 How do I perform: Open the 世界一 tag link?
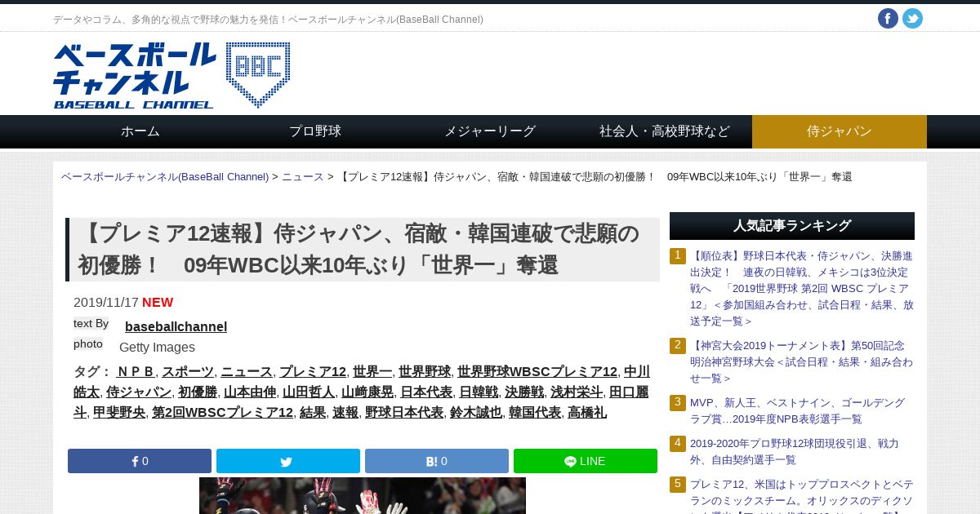coord(372,371)
